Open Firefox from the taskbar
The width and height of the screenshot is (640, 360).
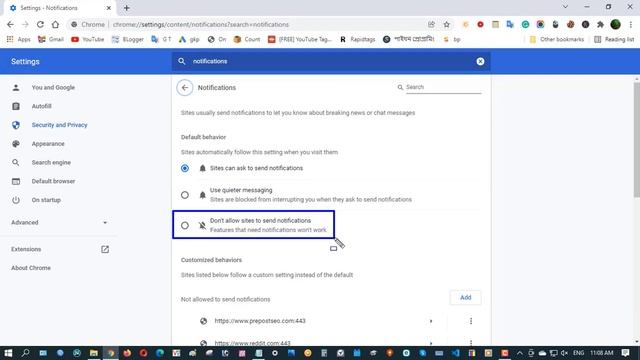coord(127,353)
